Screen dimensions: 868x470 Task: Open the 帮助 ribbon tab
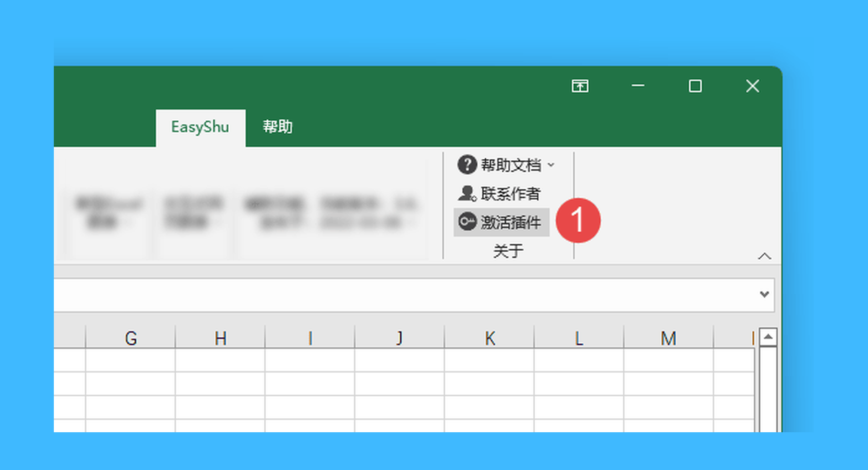[277, 127]
